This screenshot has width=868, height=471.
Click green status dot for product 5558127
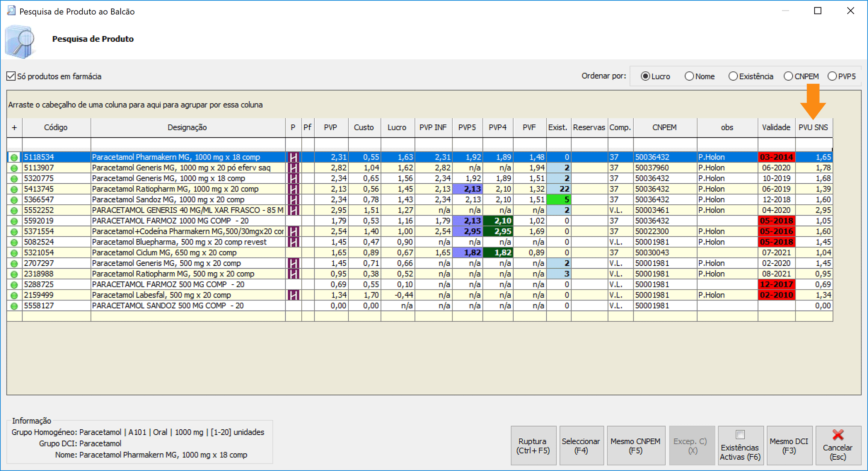click(14, 306)
